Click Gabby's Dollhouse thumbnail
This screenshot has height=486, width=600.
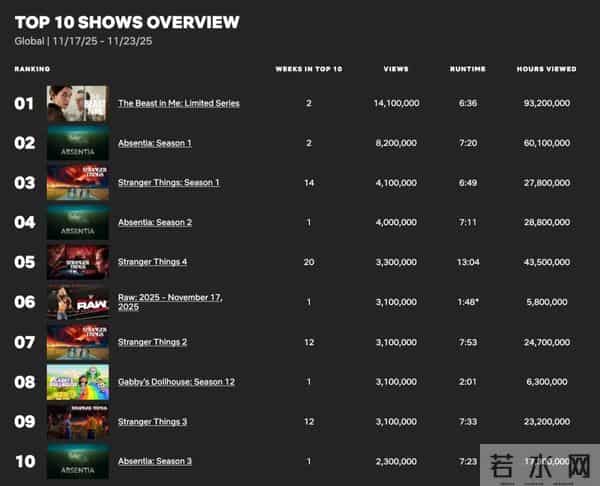pos(78,382)
